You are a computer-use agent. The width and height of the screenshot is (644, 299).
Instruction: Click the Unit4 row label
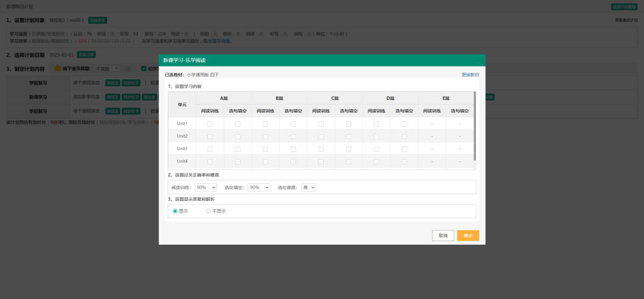[182, 161]
